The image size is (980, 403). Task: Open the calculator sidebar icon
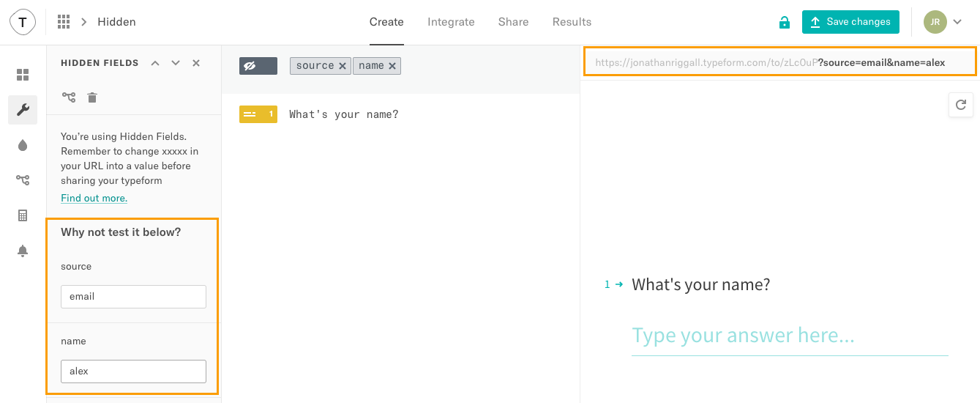[x=23, y=215]
